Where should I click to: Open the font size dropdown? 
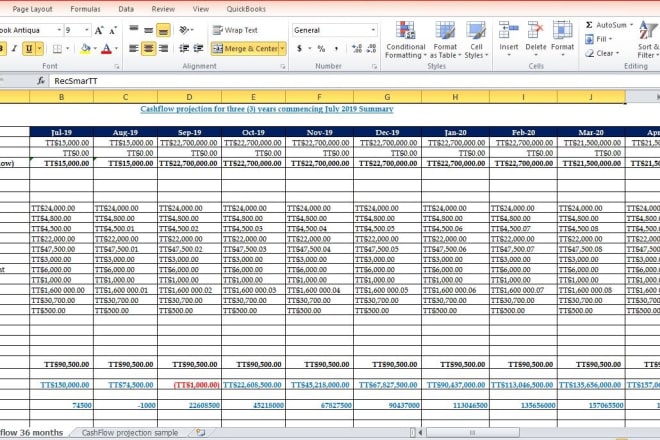(87, 30)
